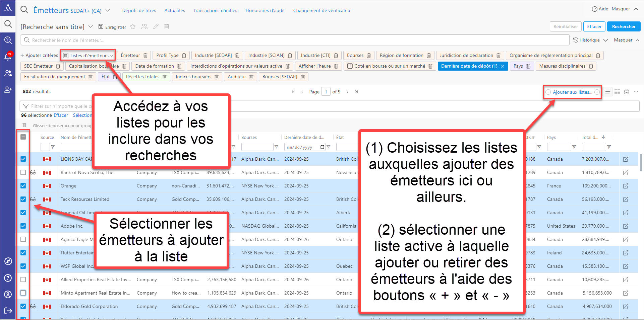Delete the Bourses criterion via trash icon
The height and width of the screenshot is (320, 644).
(369, 56)
